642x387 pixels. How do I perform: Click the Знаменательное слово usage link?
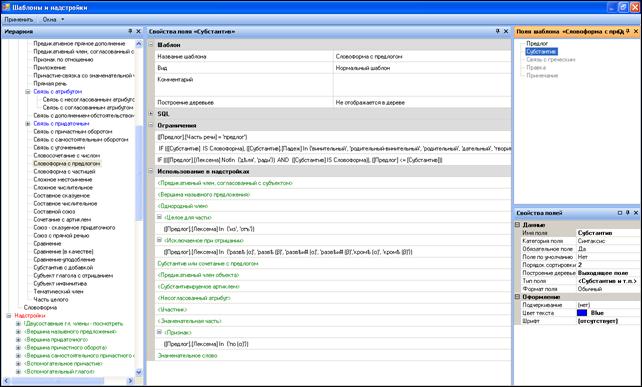click(187, 355)
